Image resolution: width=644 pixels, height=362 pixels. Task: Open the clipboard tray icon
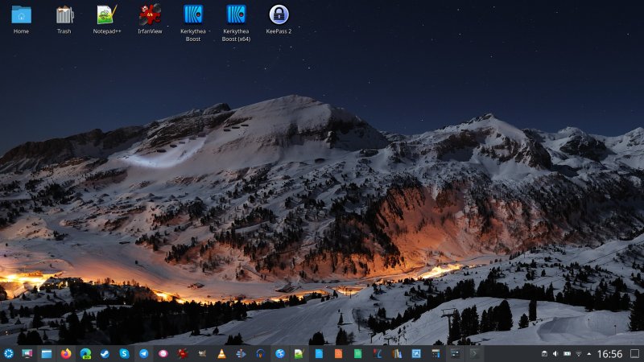544,353
